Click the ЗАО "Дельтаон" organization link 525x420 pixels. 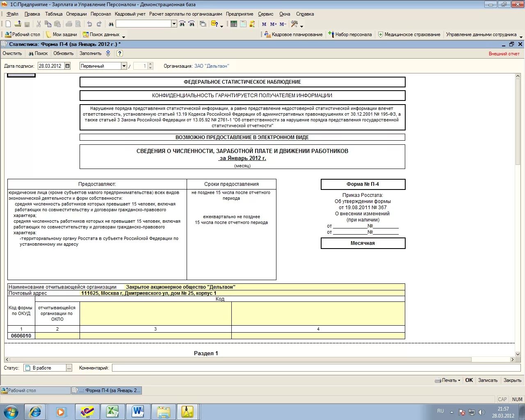point(212,66)
